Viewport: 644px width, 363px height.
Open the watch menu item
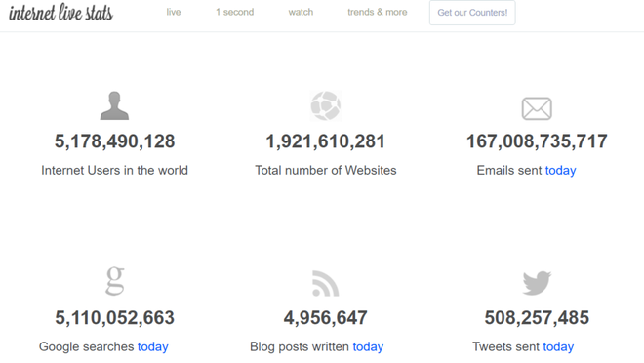301,13
